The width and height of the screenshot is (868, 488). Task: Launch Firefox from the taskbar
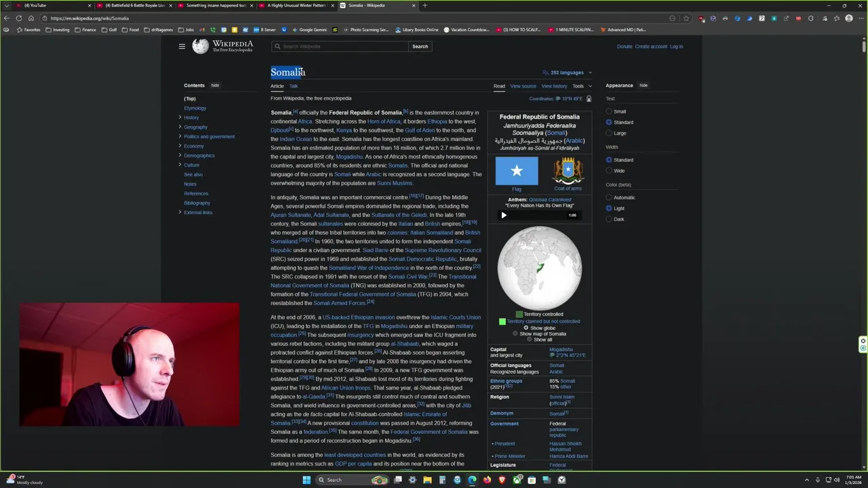(x=487, y=480)
